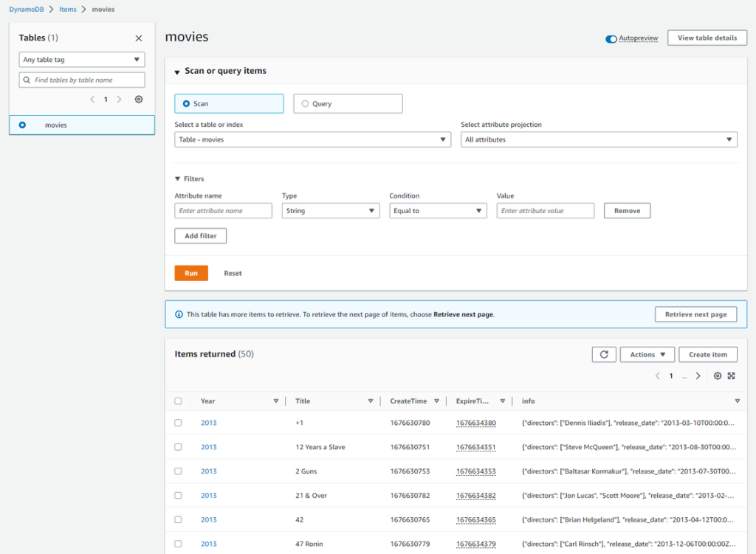This screenshot has height=554, width=756.
Task: Click Retrieve next page button
Action: coord(695,314)
